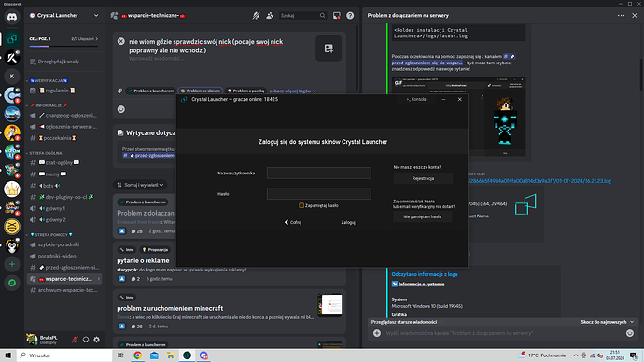Viewport: 644px width, 362px height.
Task: Open the szybkie-poradniki channel
Action: coord(64,244)
